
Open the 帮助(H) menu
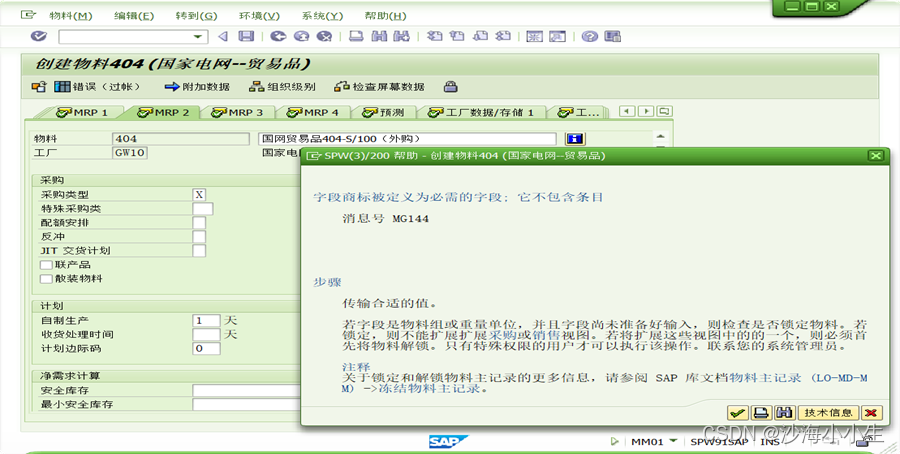386,16
